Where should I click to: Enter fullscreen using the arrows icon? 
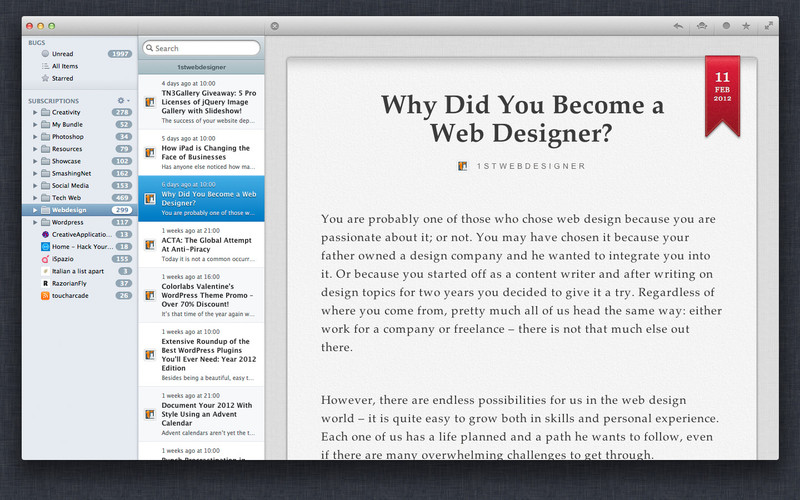(768, 25)
